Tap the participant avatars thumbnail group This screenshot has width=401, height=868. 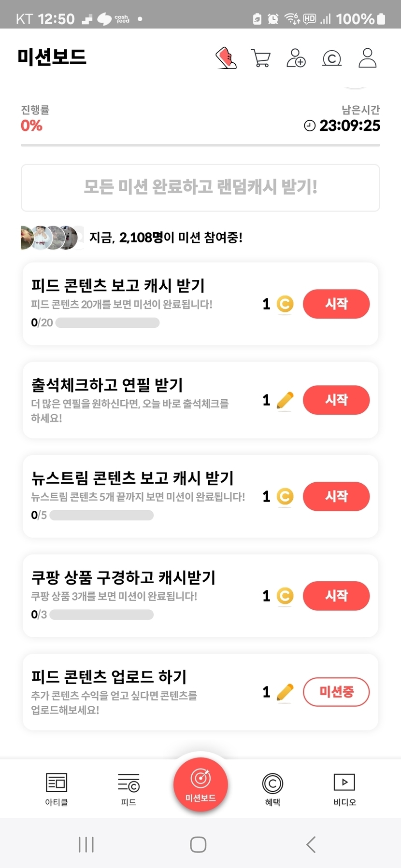[49, 238]
